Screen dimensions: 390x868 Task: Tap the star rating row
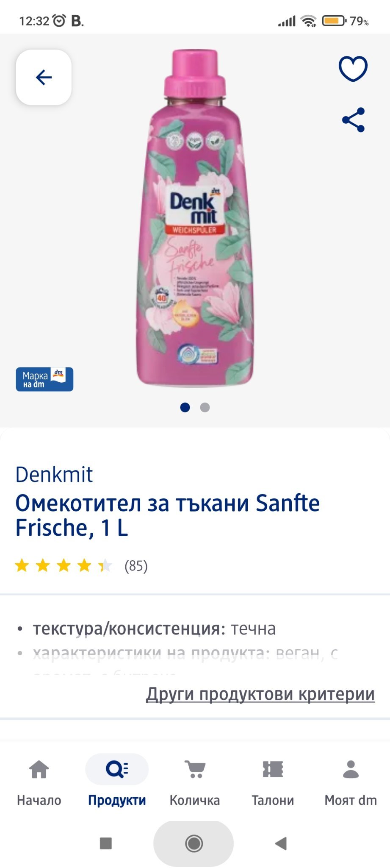(64, 566)
